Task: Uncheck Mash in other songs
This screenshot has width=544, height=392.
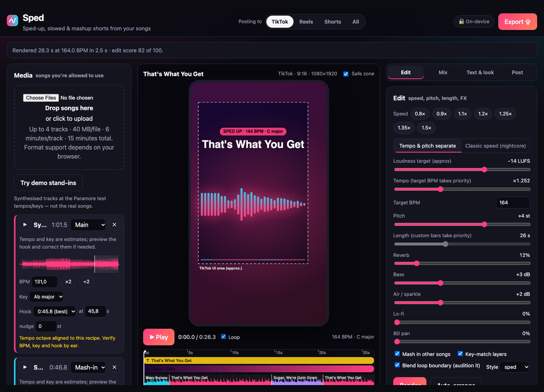Action: [397, 354]
